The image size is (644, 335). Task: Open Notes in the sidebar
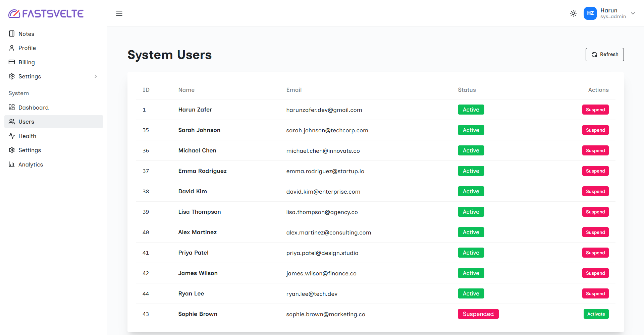26,34
